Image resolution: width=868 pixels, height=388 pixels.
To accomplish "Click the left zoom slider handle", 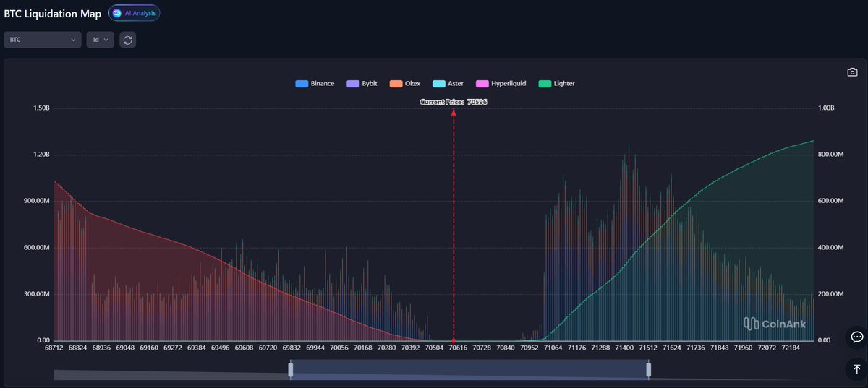I will pos(291,370).
